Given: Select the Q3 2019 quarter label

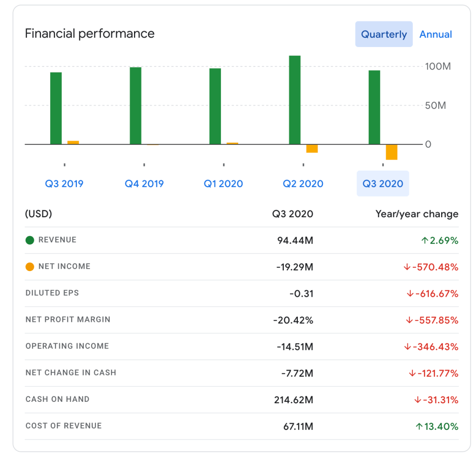Looking at the screenshot, I should tap(64, 184).
